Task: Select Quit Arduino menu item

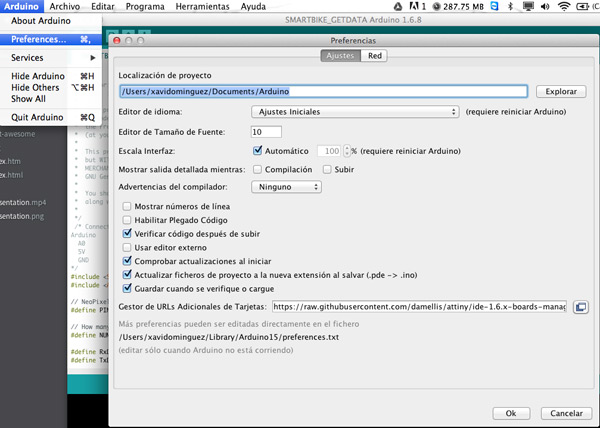Action: (51, 117)
